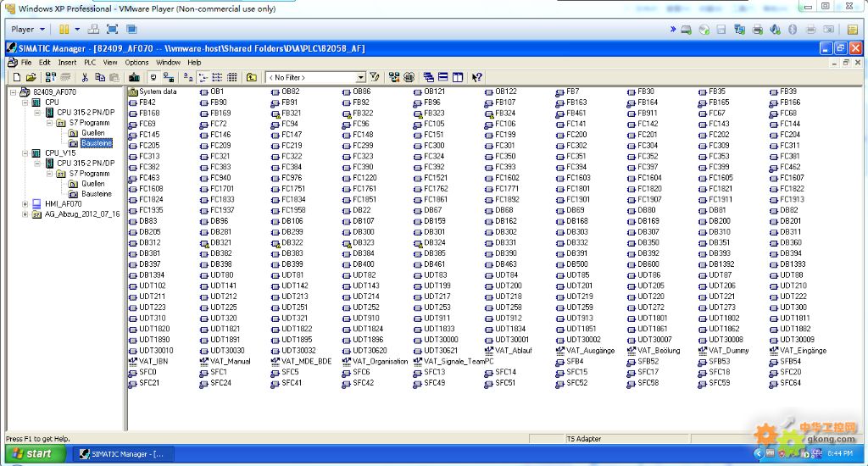
Task: Click VMware send Ctrl+Alt+Del icon
Action: click(x=93, y=30)
